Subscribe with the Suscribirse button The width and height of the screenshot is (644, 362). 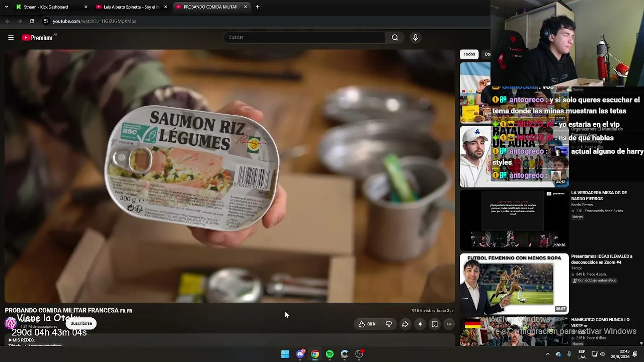[x=81, y=323]
